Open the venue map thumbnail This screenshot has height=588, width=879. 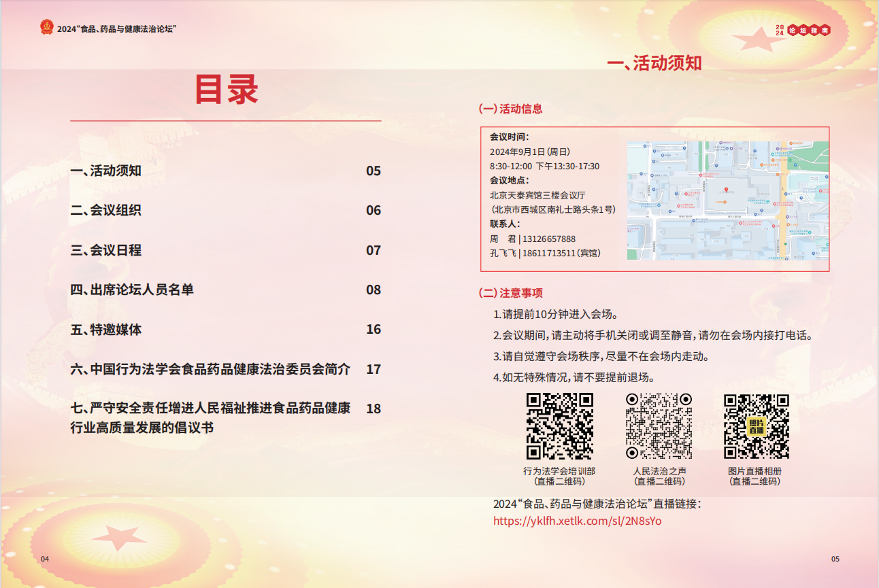pyautogui.click(x=727, y=201)
